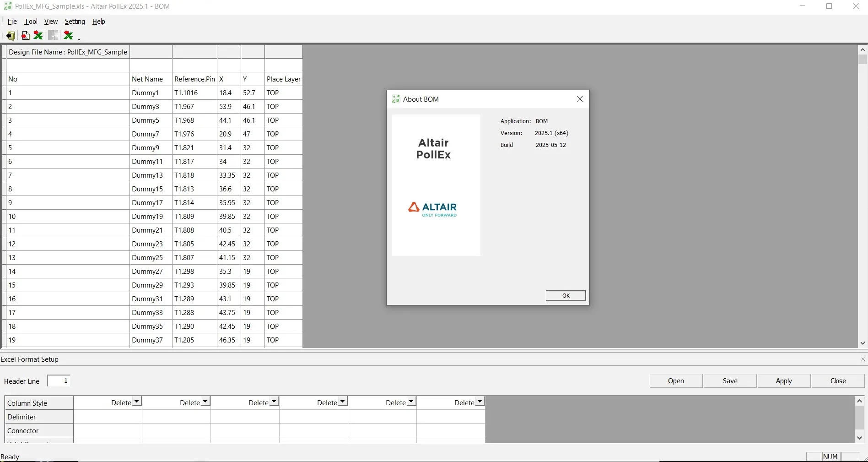Select the Dummy1 net name cell

click(x=151, y=93)
